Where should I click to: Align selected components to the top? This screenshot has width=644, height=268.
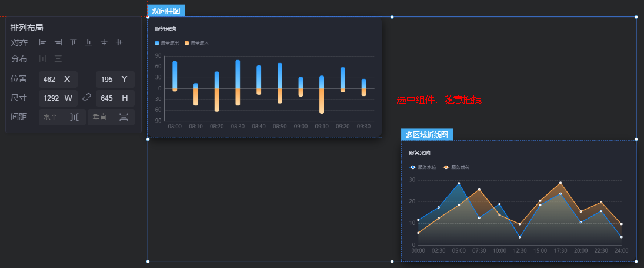73,42
